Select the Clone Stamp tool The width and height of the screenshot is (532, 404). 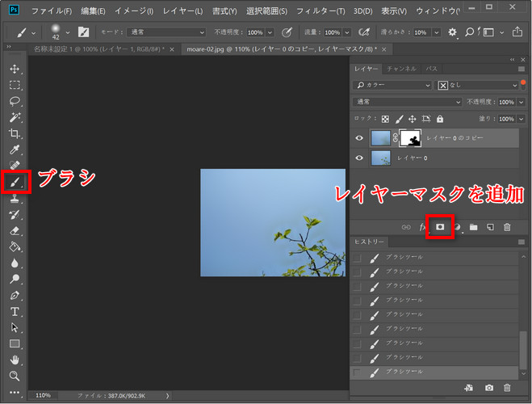[15, 198]
